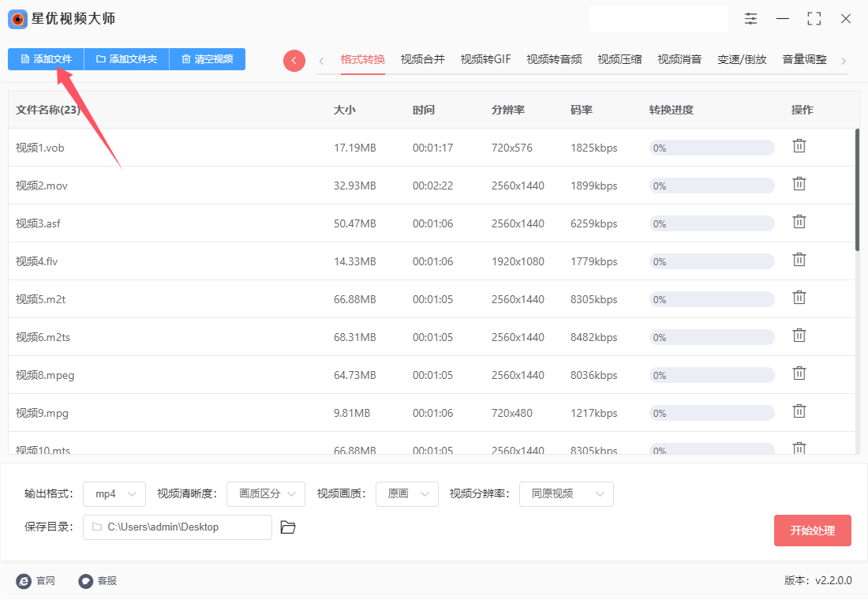The image size is (868, 600).
Task: Click progress bar of 视频9.mpg
Action: click(711, 414)
